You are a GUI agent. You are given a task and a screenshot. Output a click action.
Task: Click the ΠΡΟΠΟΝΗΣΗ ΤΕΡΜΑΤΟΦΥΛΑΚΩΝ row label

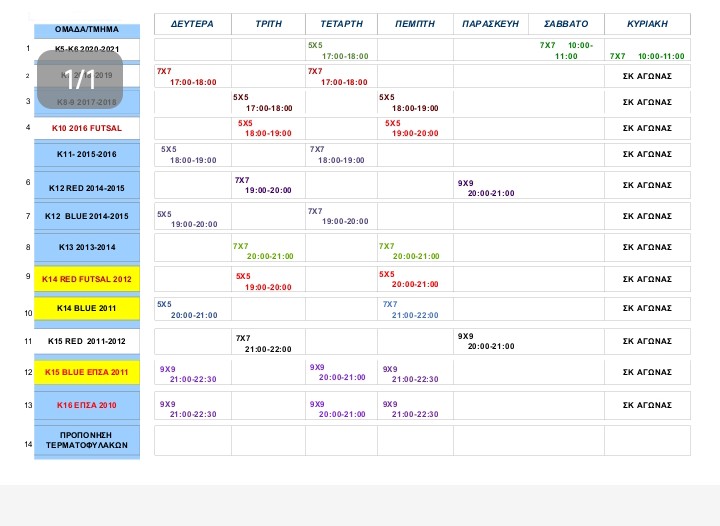(86, 439)
